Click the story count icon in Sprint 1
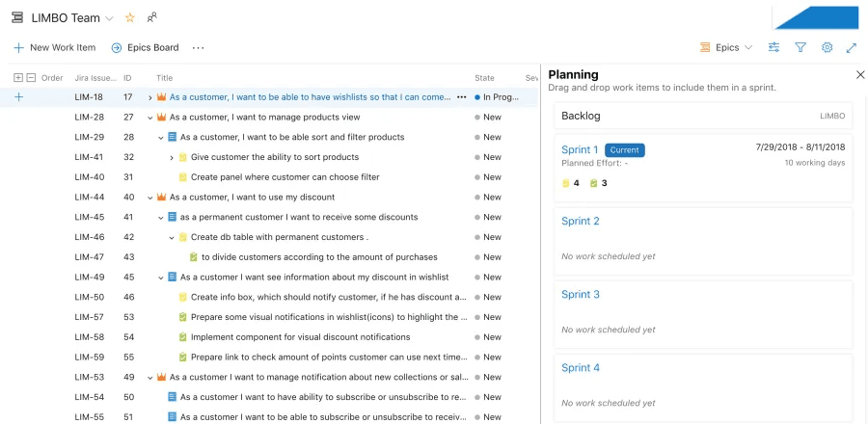Screen dimensions: 868x424 tap(566, 183)
